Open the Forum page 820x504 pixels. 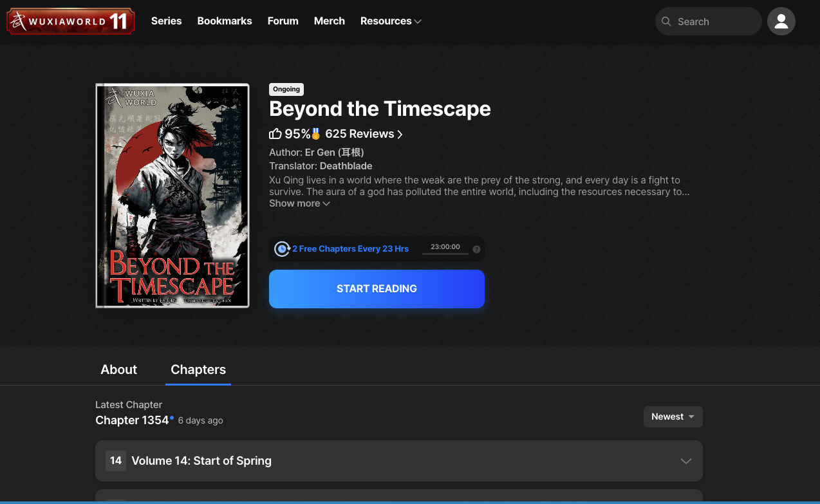coord(283,21)
